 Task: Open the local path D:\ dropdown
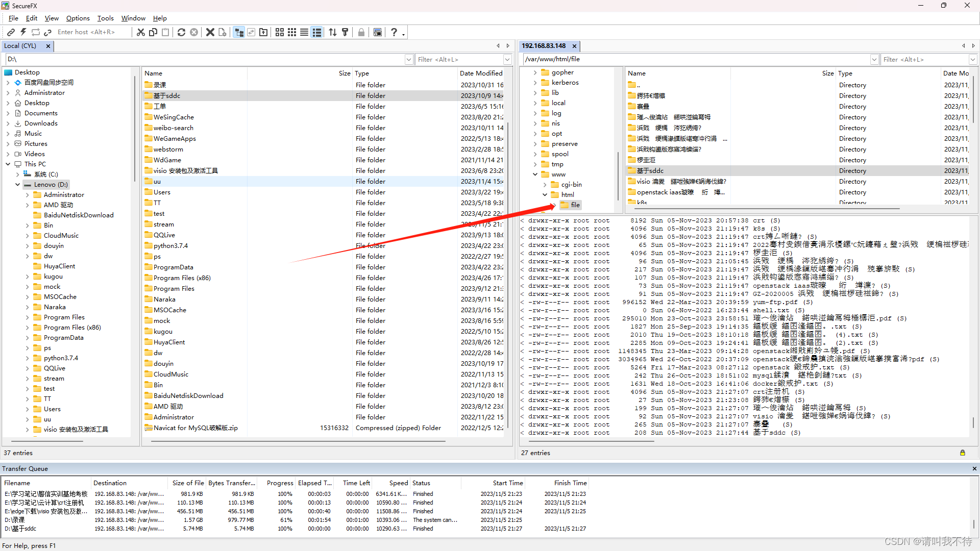(408, 60)
